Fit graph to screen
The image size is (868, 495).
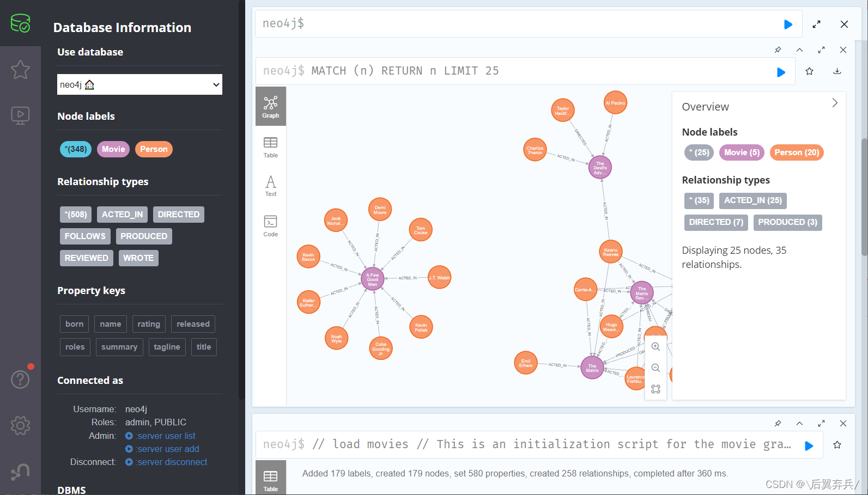point(655,389)
